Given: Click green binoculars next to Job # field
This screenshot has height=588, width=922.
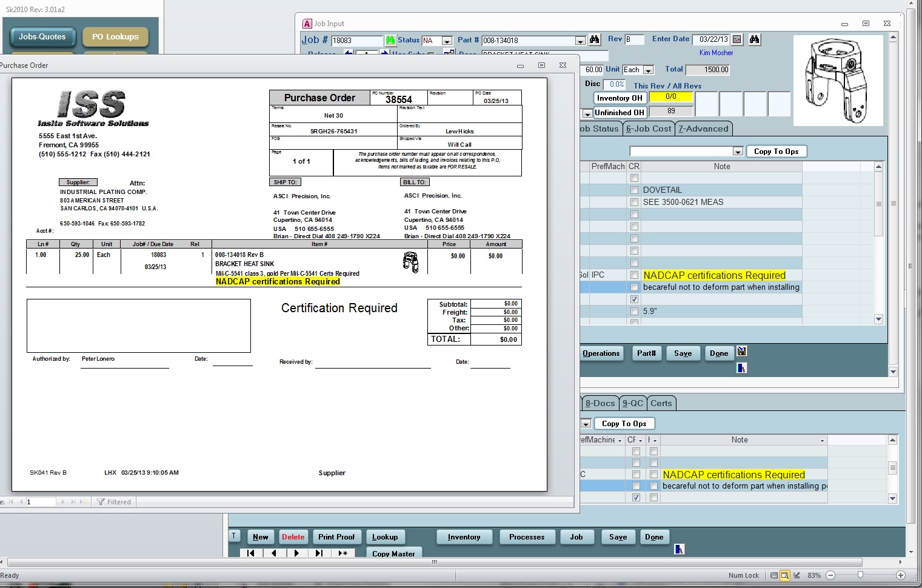Looking at the screenshot, I should [x=390, y=40].
